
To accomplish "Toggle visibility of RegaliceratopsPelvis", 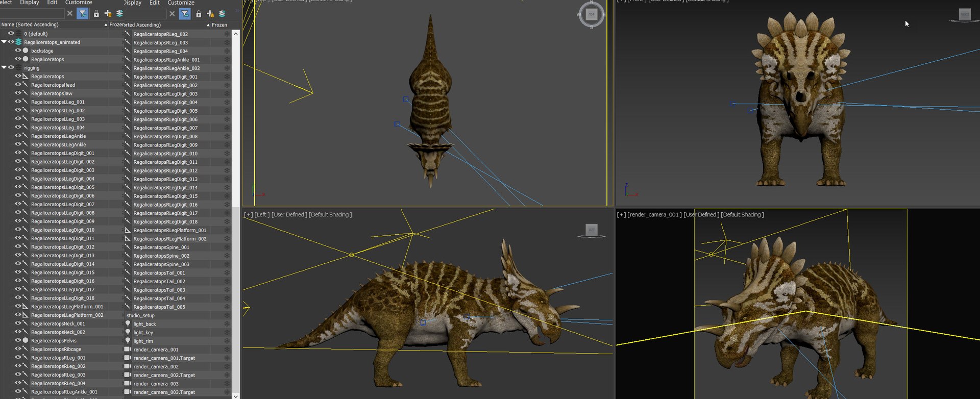I will pos(18,340).
